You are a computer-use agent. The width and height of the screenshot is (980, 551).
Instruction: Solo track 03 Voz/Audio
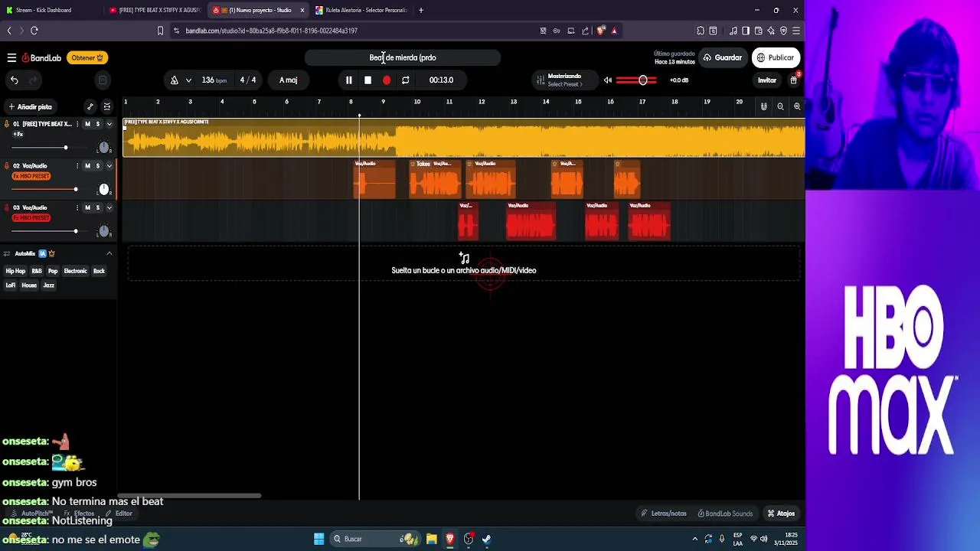click(98, 207)
